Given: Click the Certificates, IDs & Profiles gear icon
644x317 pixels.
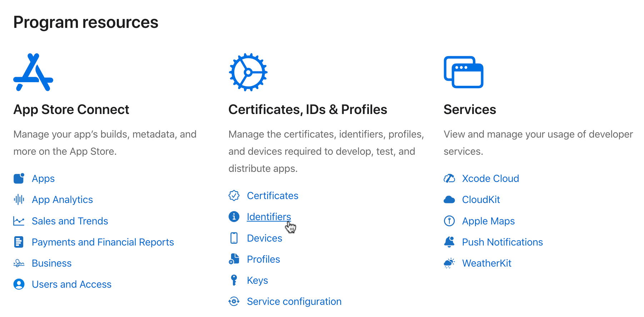Looking at the screenshot, I should 248,72.
